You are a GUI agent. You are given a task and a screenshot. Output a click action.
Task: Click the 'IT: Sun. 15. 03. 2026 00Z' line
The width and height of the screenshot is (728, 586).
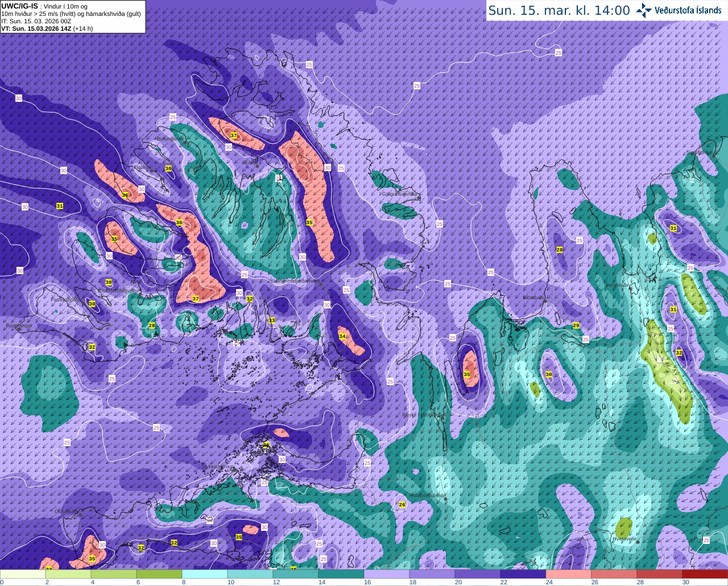point(36,21)
